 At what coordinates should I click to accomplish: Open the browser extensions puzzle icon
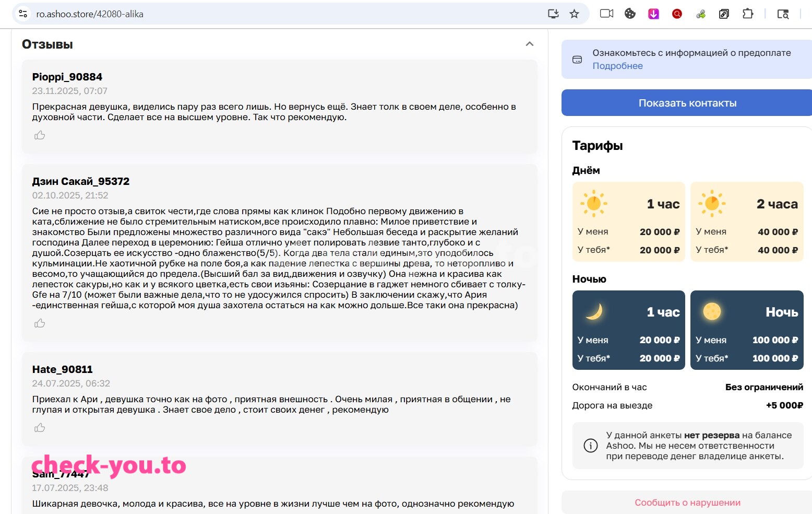pos(748,14)
